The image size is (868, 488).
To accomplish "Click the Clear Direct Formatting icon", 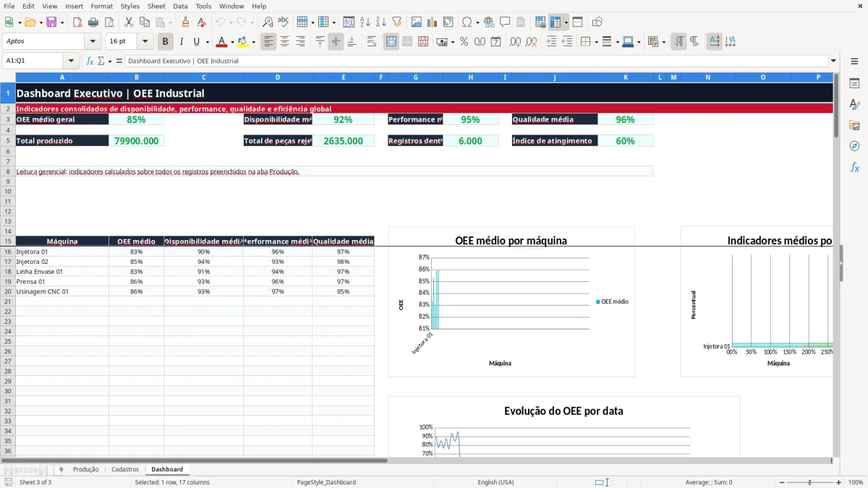I will (x=200, y=22).
